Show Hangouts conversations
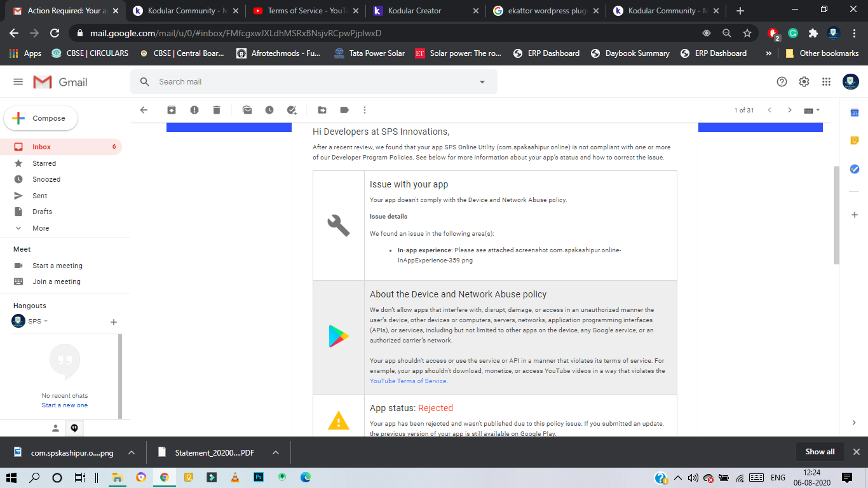Screen dimensions: 868x488 (x=75, y=428)
